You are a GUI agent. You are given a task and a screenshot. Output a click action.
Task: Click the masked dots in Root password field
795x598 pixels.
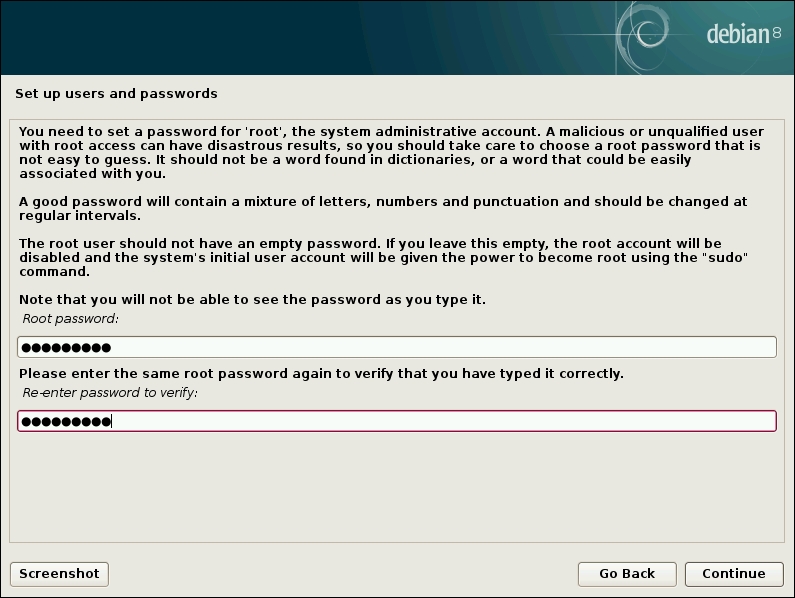[x=66, y=347]
